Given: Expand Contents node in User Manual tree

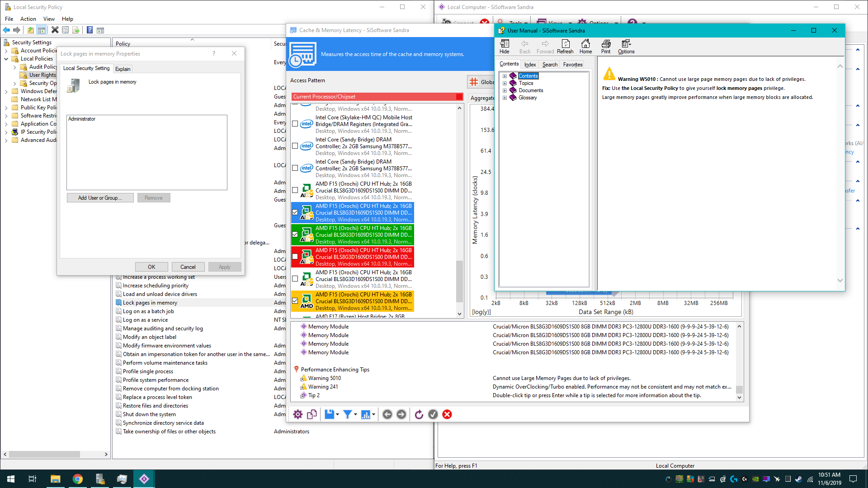Looking at the screenshot, I should click(505, 76).
